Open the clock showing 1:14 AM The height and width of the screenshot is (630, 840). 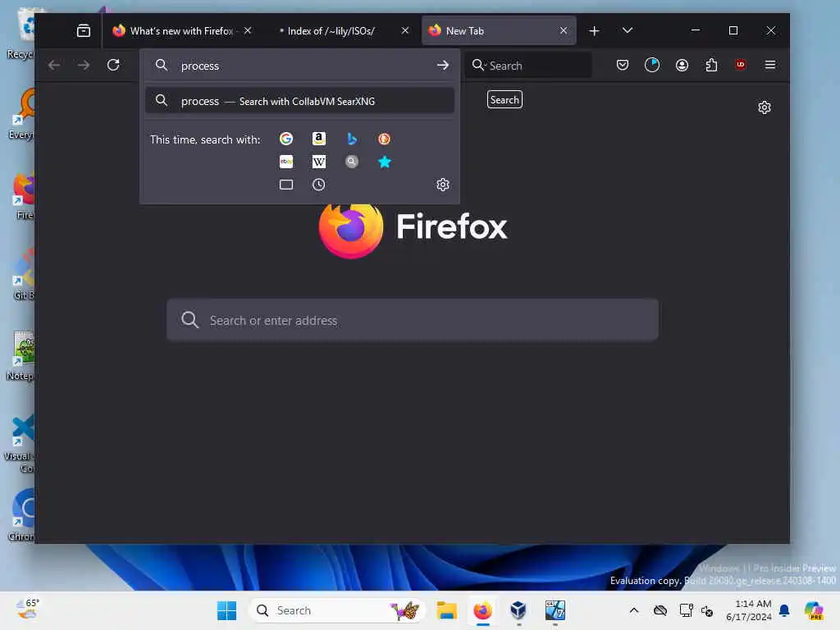click(x=749, y=610)
